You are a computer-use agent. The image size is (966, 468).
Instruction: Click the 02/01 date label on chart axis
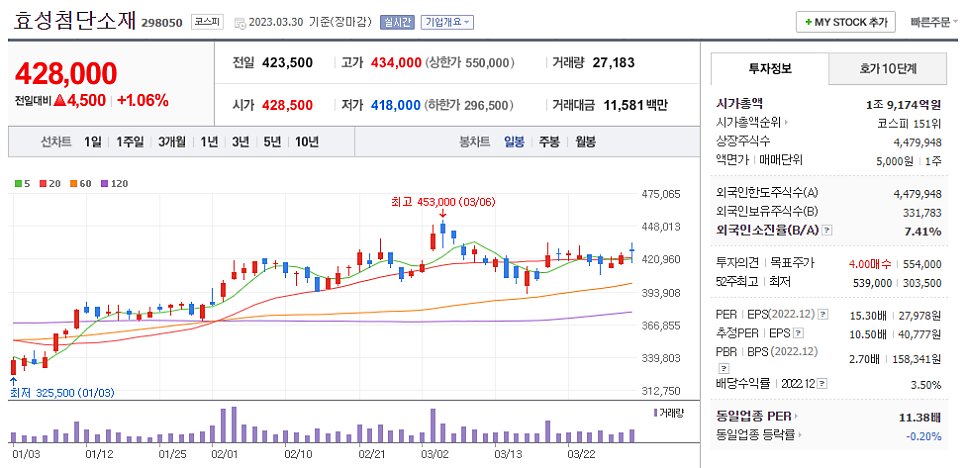[x=224, y=454]
